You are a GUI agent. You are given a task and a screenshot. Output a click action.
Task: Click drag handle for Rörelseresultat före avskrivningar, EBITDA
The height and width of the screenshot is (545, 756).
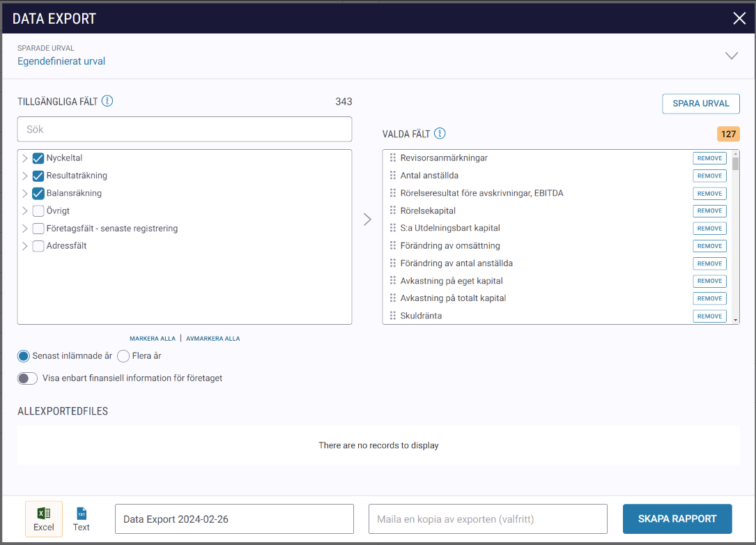[393, 193]
